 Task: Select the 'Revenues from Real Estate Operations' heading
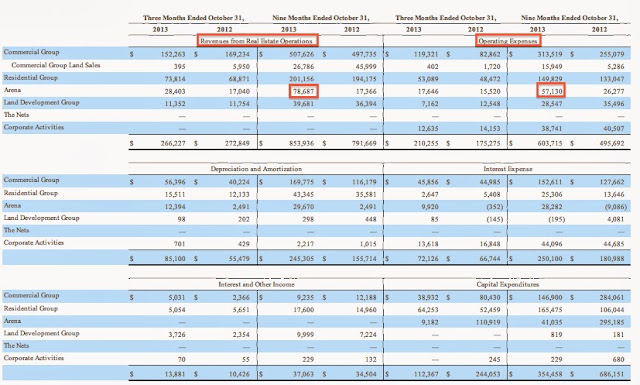pos(256,41)
